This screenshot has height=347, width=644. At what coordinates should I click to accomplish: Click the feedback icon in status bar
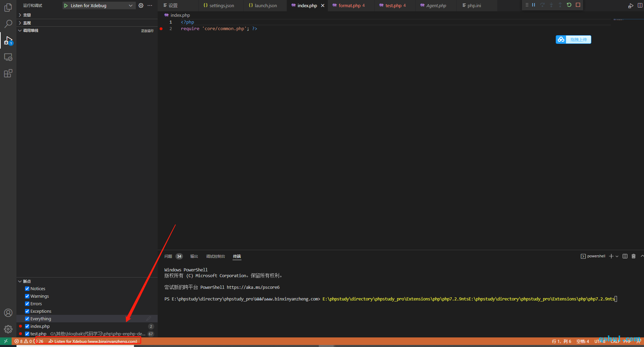tap(638, 341)
